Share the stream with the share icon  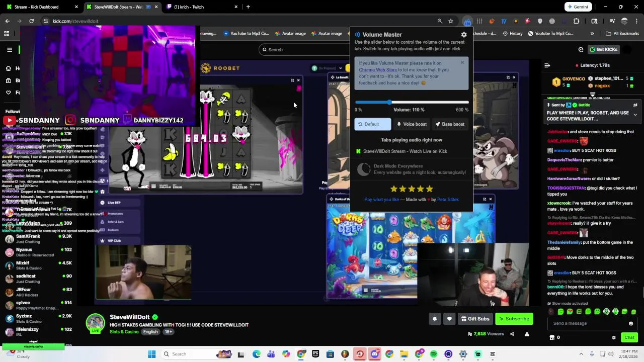point(512,334)
